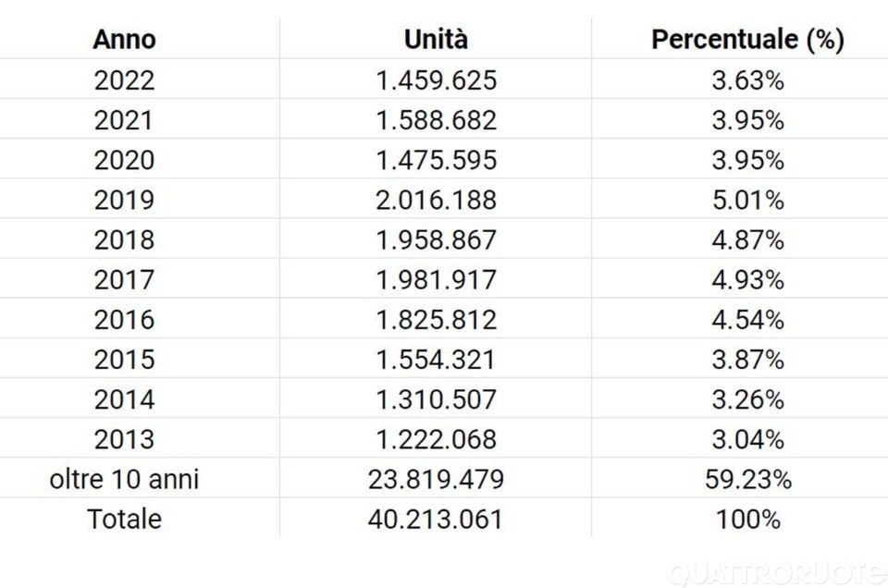Click the 1.222.068 units cell
This screenshot has height=588, width=888.
436,439
